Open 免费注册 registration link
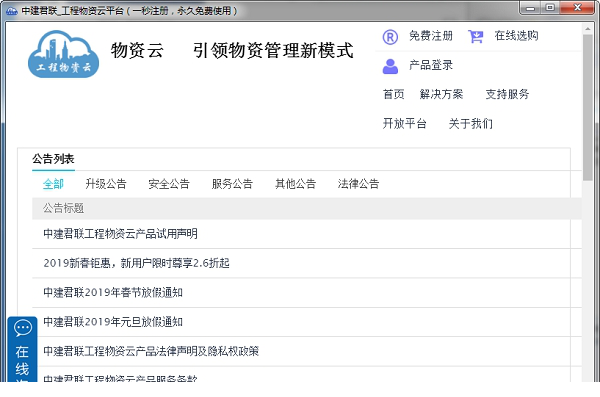The height and width of the screenshot is (397, 600). (x=431, y=36)
